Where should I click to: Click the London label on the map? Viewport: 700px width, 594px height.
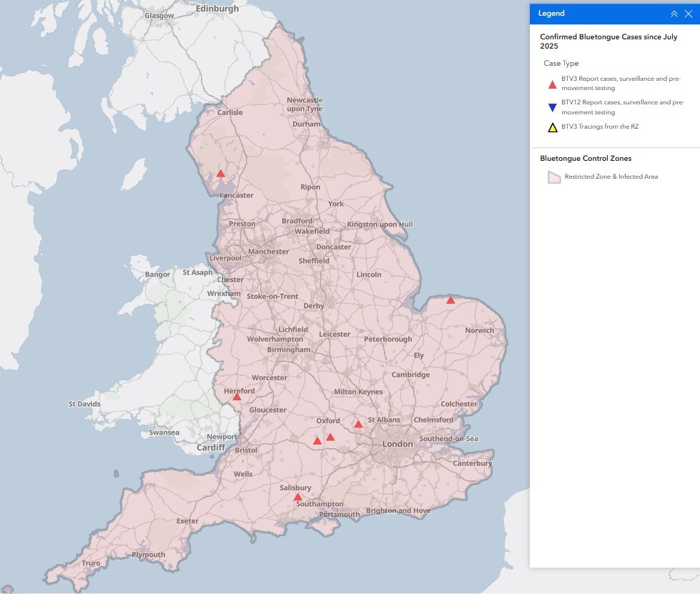coord(398,444)
